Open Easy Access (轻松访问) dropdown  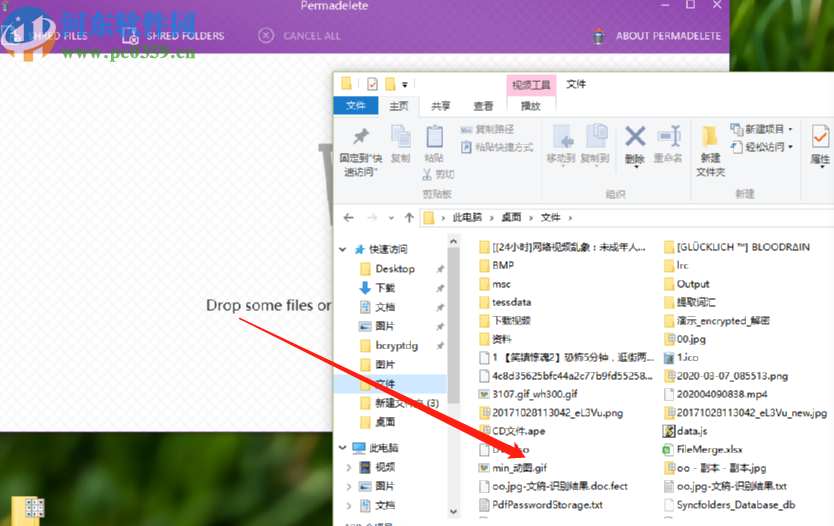point(762,147)
